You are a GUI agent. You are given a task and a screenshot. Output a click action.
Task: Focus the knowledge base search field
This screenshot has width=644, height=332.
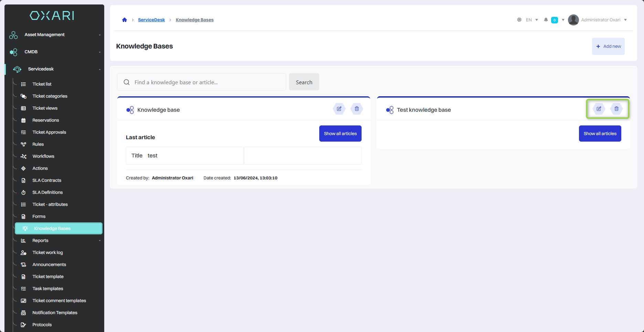(206, 82)
